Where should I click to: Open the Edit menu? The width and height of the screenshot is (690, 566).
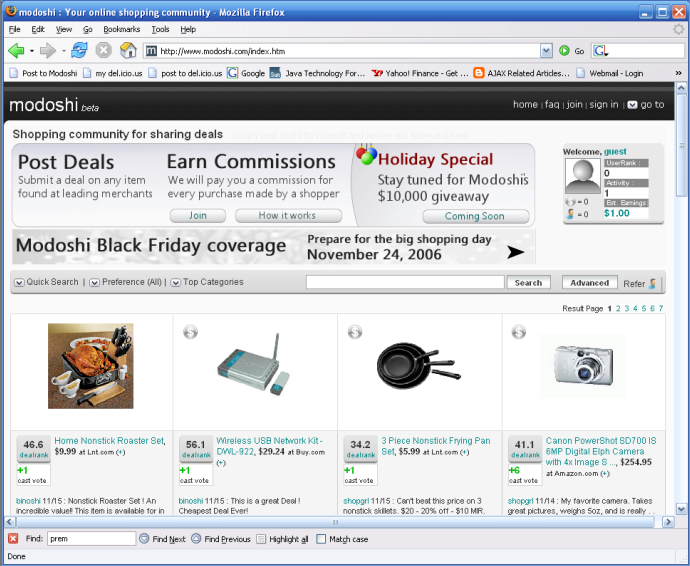[x=38, y=29]
